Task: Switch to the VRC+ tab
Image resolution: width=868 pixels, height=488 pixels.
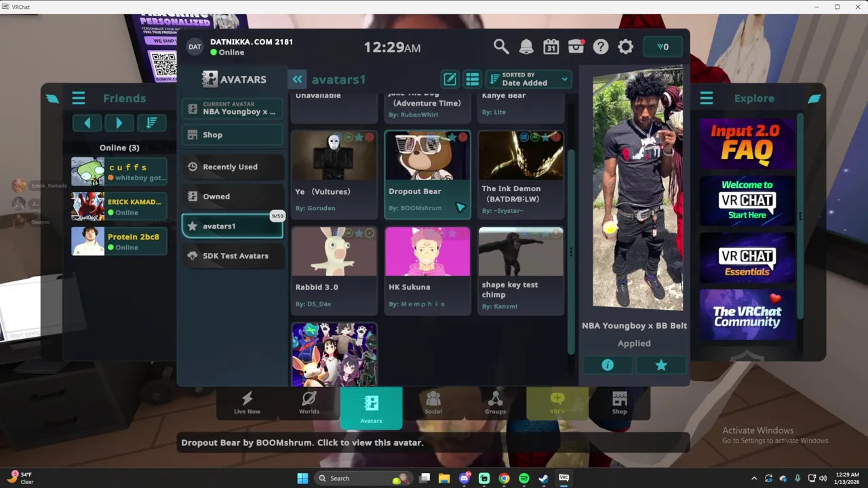Action: [x=557, y=403]
